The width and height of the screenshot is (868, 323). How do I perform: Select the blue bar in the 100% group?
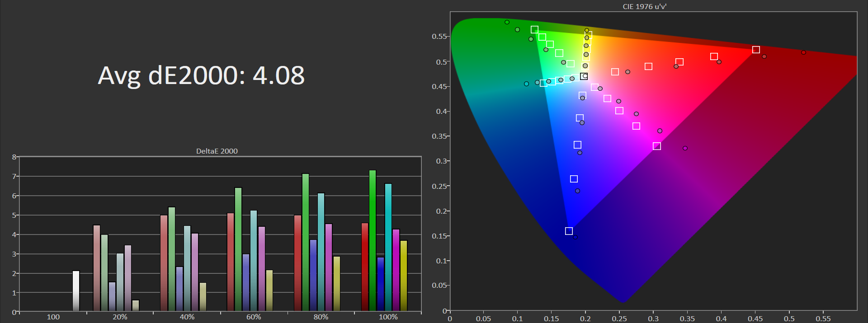point(381,284)
